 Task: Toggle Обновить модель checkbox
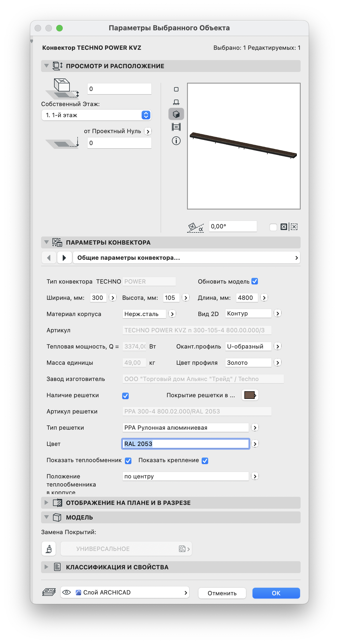[x=255, y=281]
